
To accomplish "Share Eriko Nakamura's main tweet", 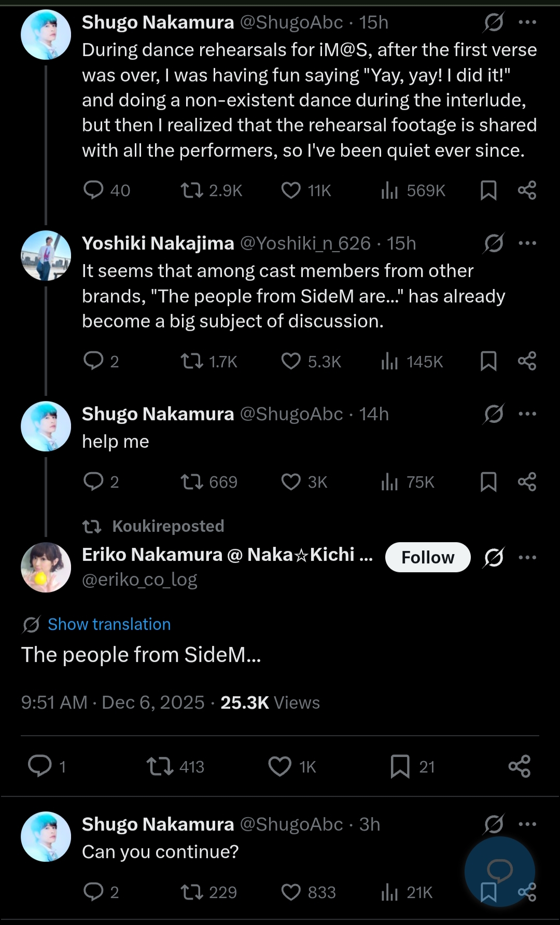I will tap(520, 766).
